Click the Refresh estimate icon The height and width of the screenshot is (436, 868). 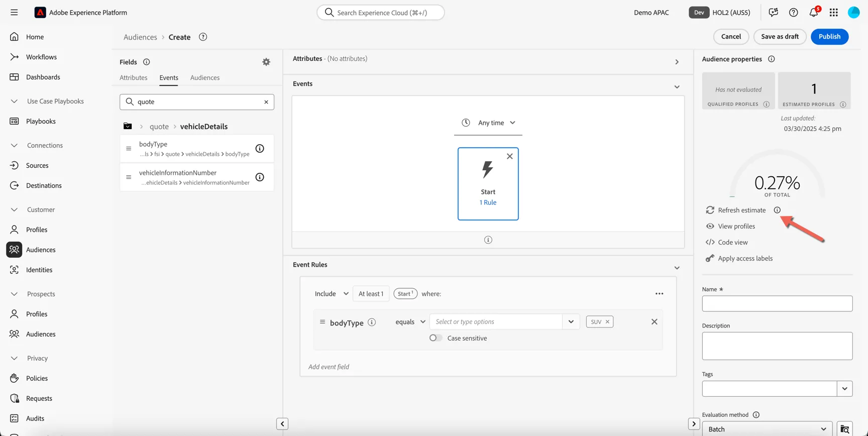(x=710, y=210)
